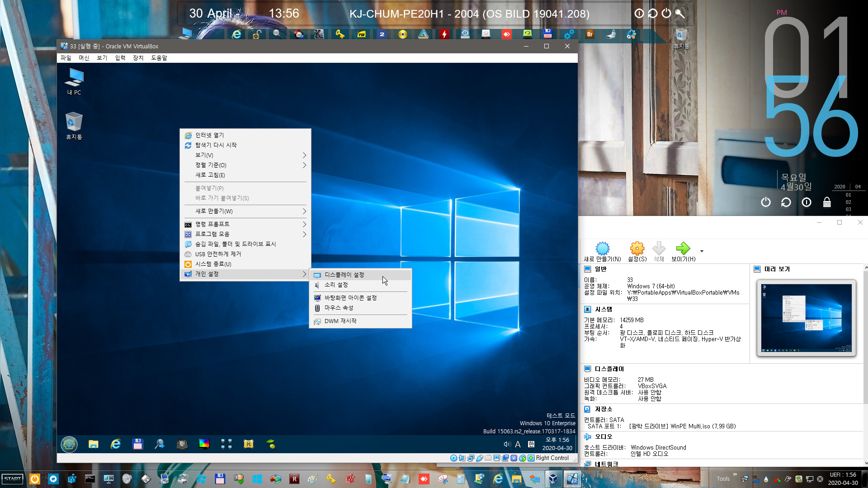Select 시스템 종료(U) menu entry

[245, 264]
